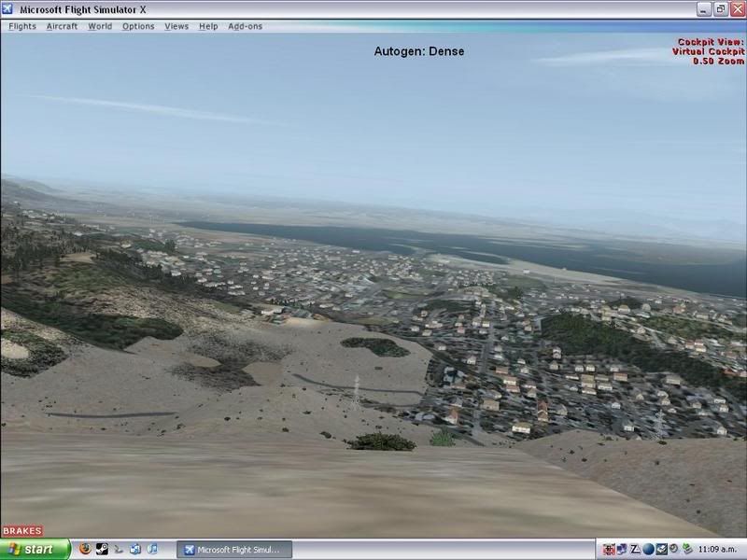This screenshot has width=747, height=560.
Task: Click the red BRAKES indicator
Action: coord(21,531)
